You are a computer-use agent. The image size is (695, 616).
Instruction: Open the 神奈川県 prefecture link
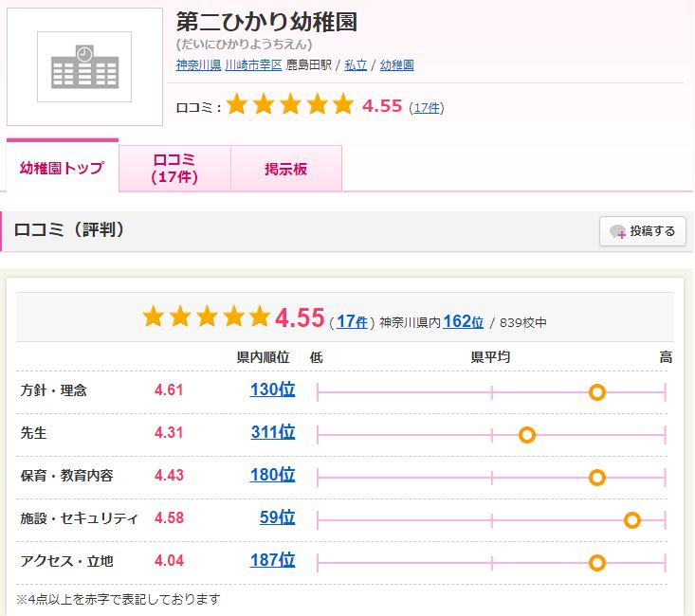pyautogui.click(x=198, y=65)
